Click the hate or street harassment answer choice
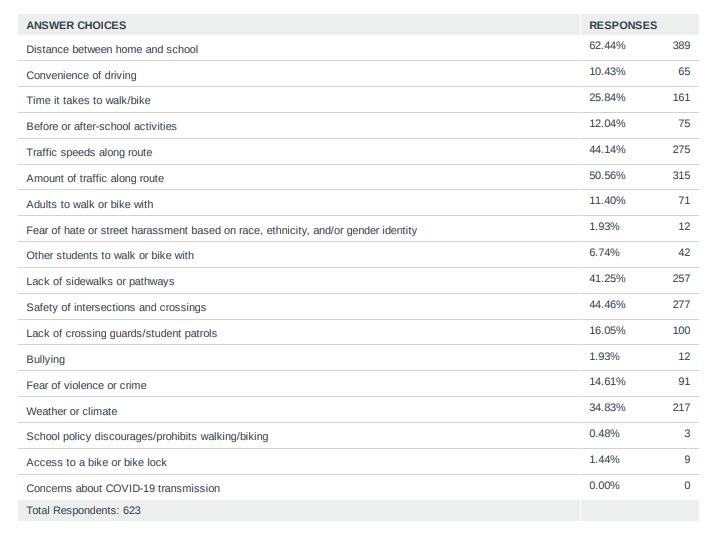 221,230
